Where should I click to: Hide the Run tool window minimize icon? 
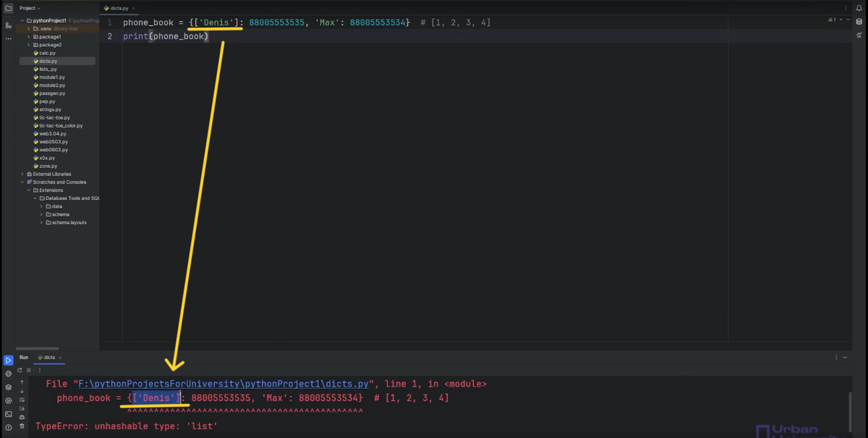(x=845, y=357)
